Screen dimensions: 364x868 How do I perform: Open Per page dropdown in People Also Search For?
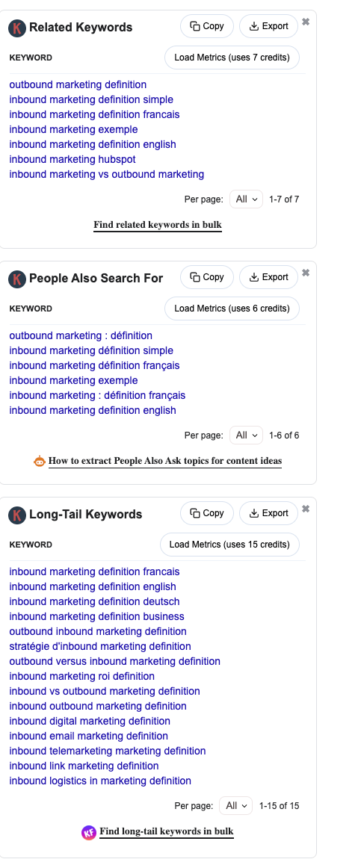(x=247, y=435)
